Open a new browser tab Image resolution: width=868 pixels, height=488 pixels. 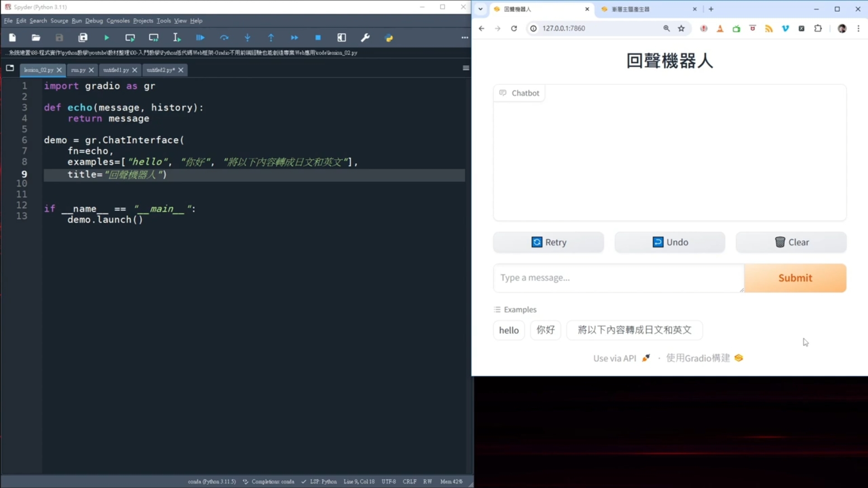click(x=711, y=9)
